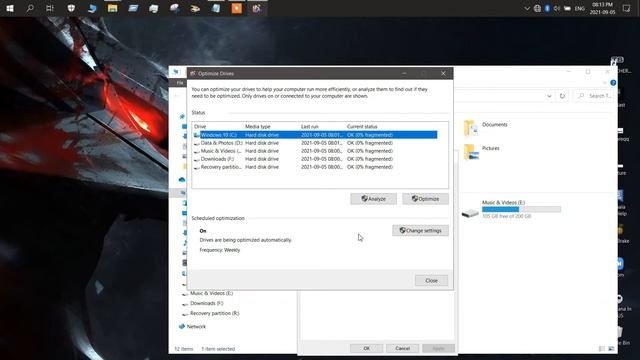Open the Music & Videos (E:) drive tile

pyautogui.click(x=511, y=209)
